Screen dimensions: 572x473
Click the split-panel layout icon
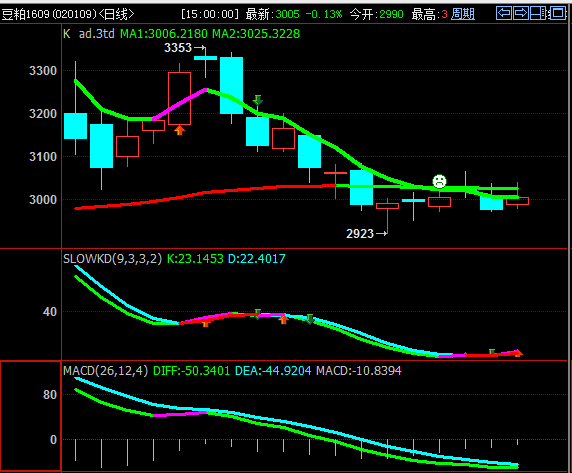pos(538,13)
